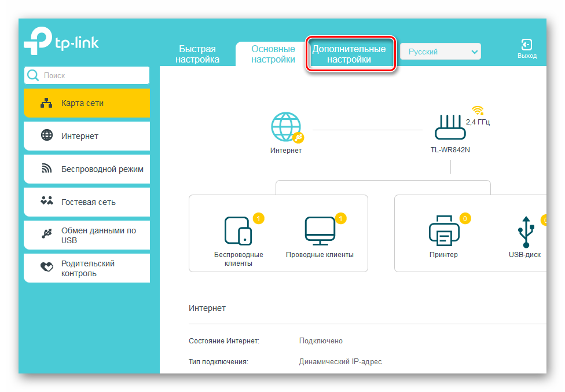The image size is (565, 392).
Task: Click the USB-диск icon
Action: tap(525, 232)
